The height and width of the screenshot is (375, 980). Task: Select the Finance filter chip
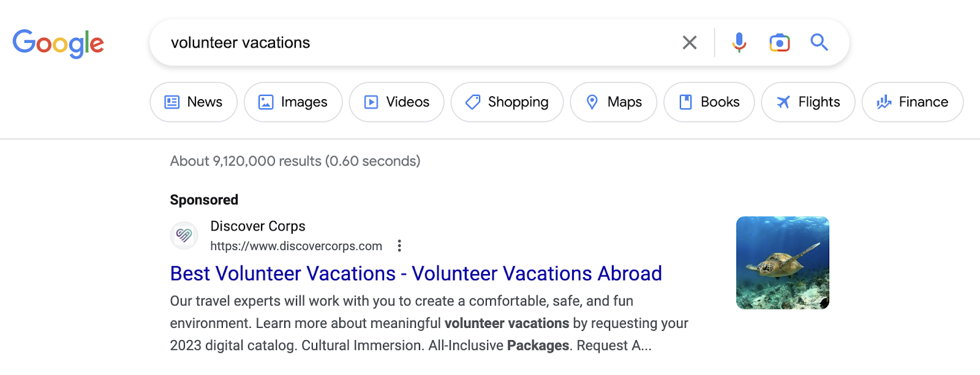click(913, 102)
